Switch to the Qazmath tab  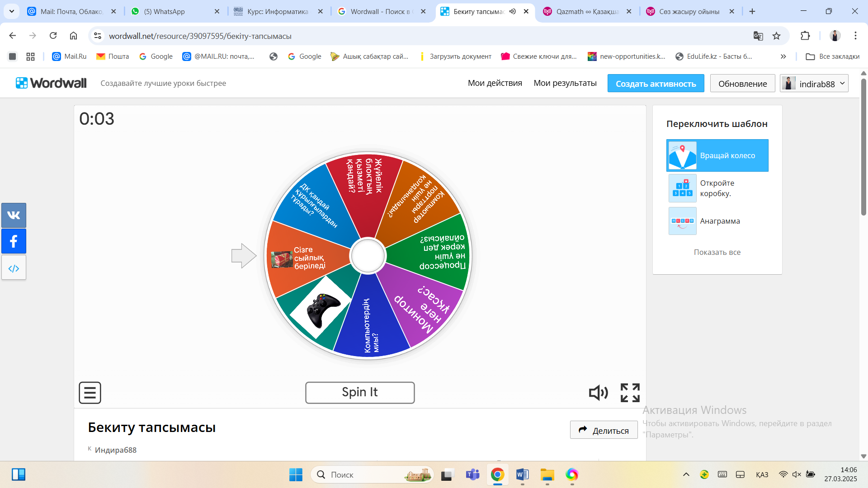pyautogui.click(x=587, y=11)
